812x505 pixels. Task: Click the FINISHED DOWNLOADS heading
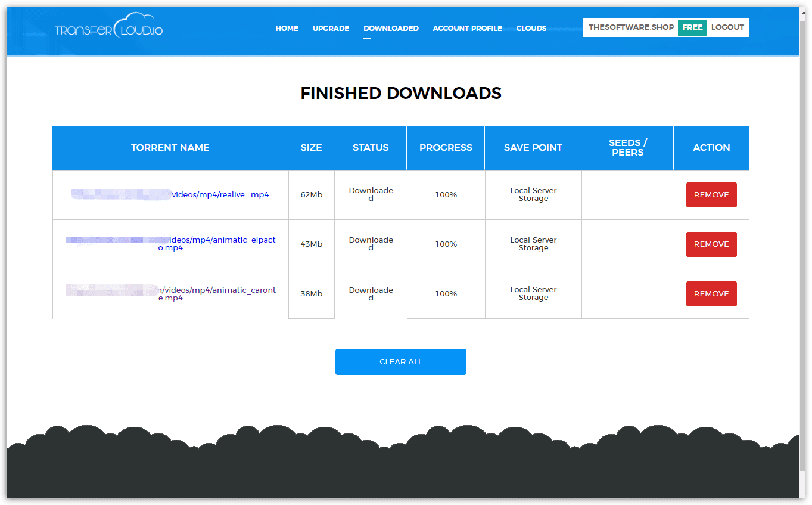[401, 93]
